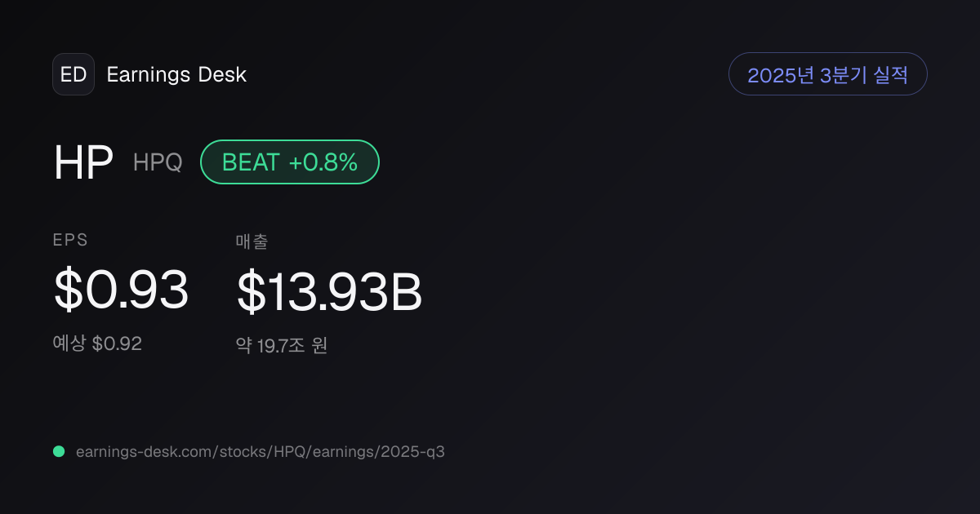Open the Earnings Desk brand name

tap(176, 75)
